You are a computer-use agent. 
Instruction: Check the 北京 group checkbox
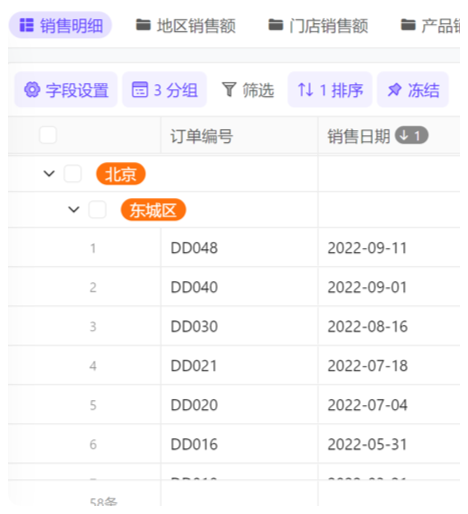(73, 174)
